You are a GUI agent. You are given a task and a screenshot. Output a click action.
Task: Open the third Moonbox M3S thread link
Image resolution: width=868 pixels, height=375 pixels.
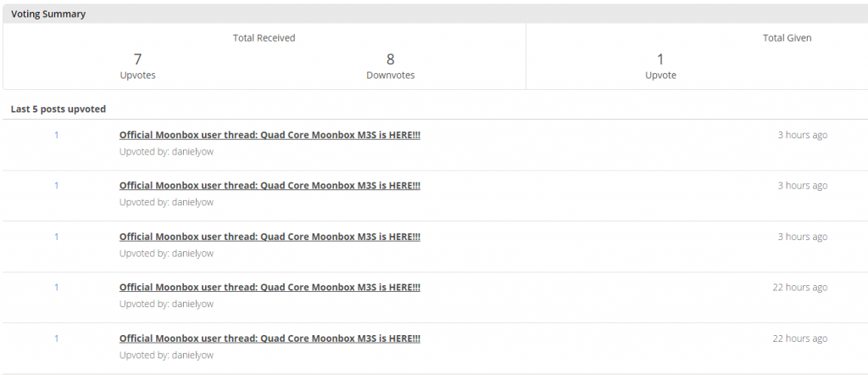270,237
